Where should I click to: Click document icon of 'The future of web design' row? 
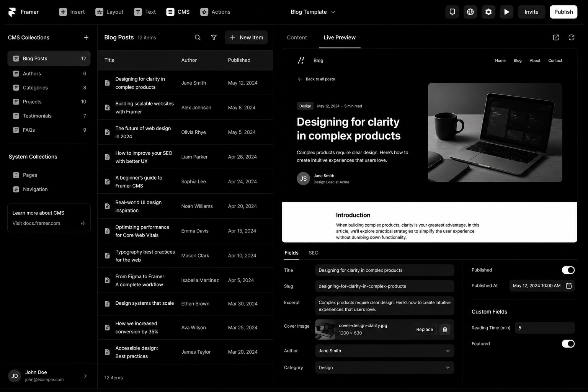(x=107, y=132)
